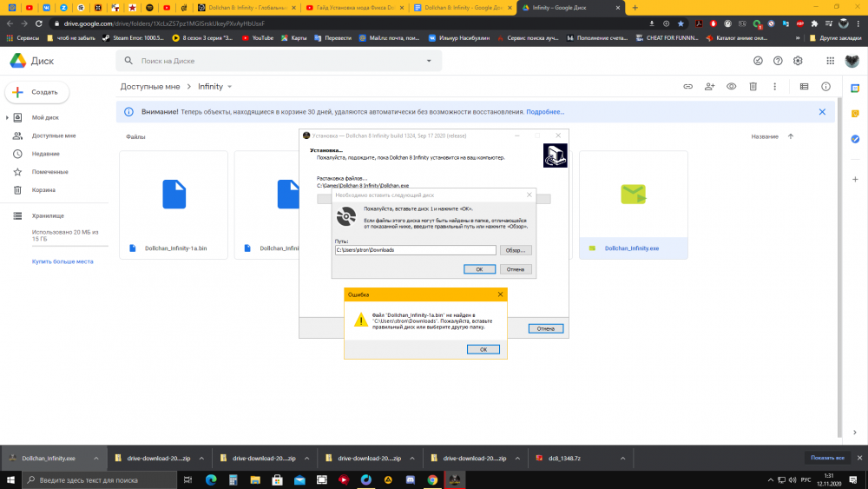
Task: Show file details info panel
Action: pos(825,87)
